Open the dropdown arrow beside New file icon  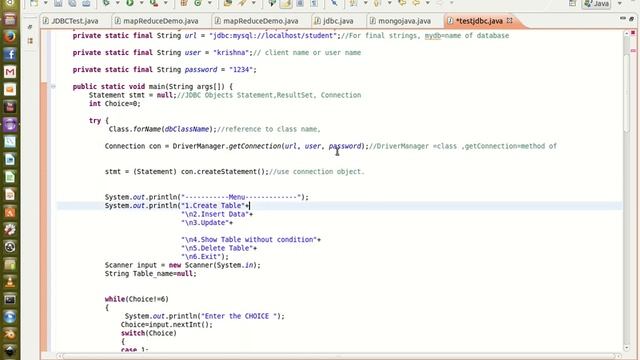tap(45, 3)
